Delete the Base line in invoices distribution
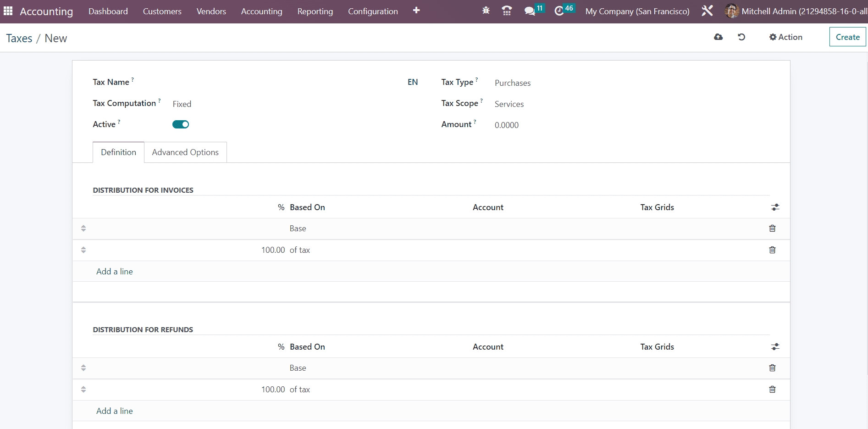Image resolution: width=868 pixels, height=429 pixels. (x=772, y=228)
